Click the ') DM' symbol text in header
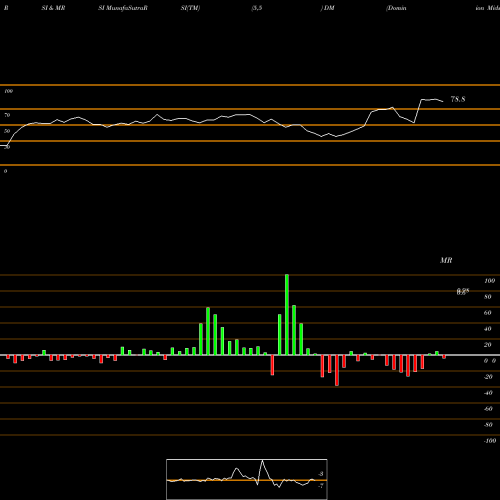The width and height of the screenshot is (500, 500). click(327, 8)
